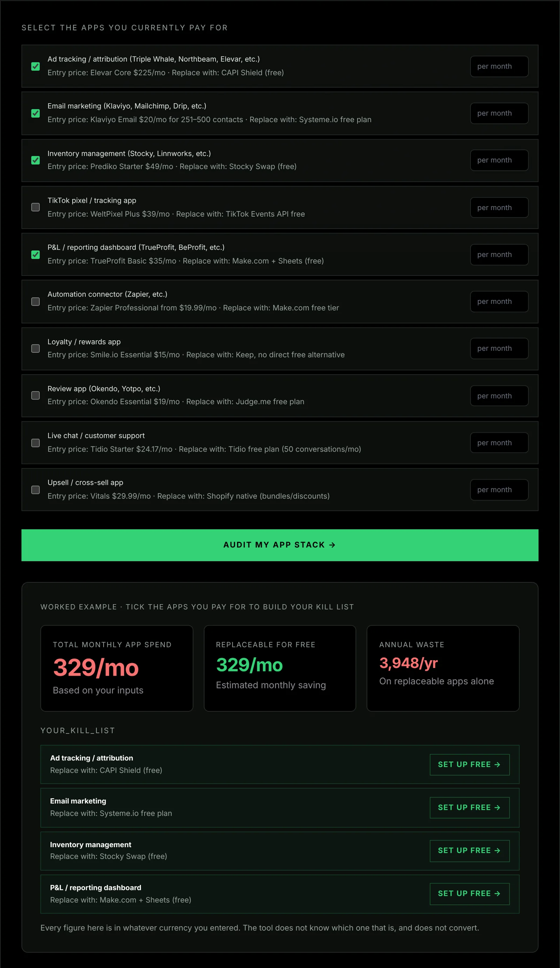560x968 pixels.
Task: Click Set Up Free for Ad tracking / attribution
Action: [x=469, y=765]
